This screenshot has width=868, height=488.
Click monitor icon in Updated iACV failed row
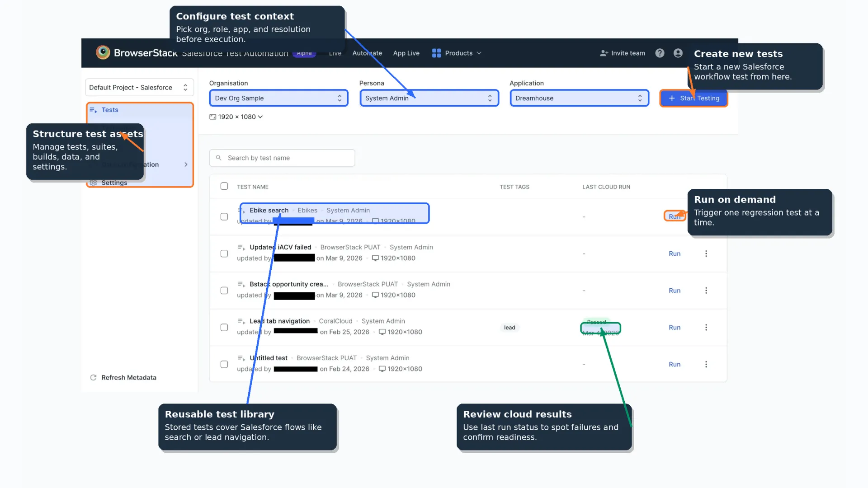[375, 258]
